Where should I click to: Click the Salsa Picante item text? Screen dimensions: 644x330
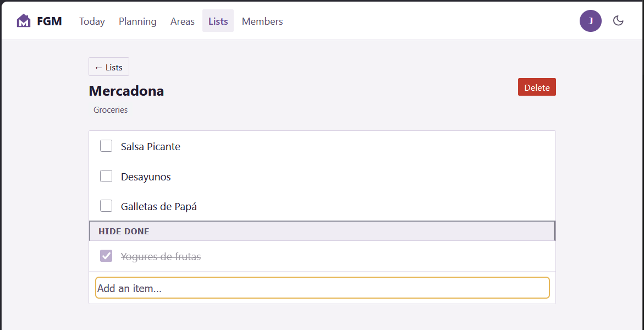[150, 146]
